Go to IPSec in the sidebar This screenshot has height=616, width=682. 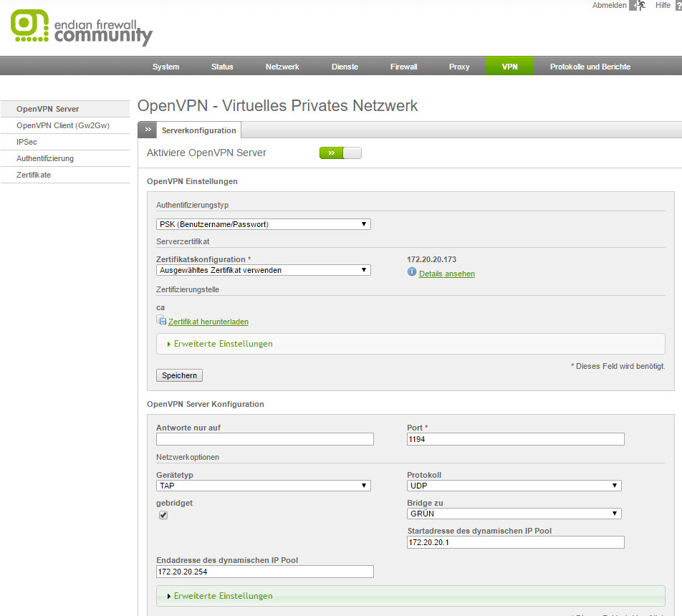[x=27, y=142]
